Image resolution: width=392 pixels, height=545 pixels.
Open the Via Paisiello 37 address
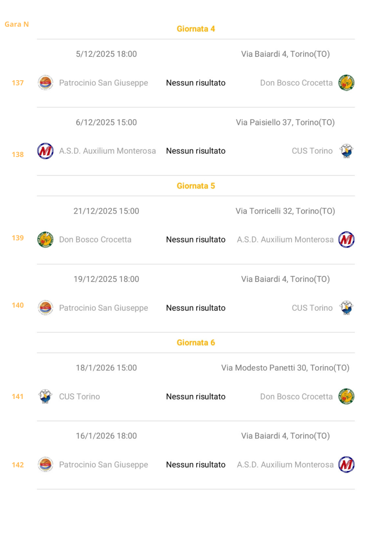[x=285, y=123]
